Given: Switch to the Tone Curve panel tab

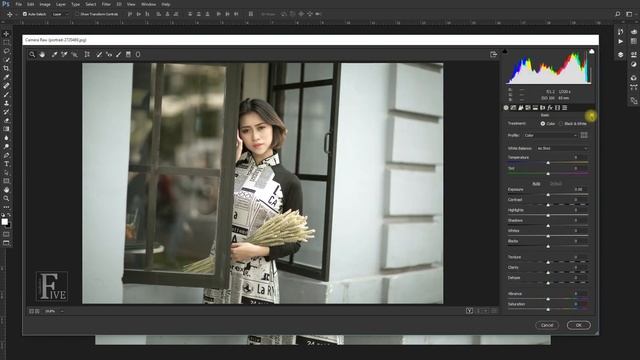Looking at the screenshot, I should tap(513, 108).
